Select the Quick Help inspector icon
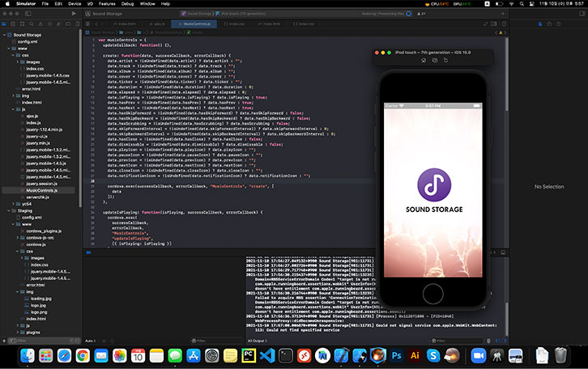The height and width of the screenshot is (369, 588). click(559, 24)
